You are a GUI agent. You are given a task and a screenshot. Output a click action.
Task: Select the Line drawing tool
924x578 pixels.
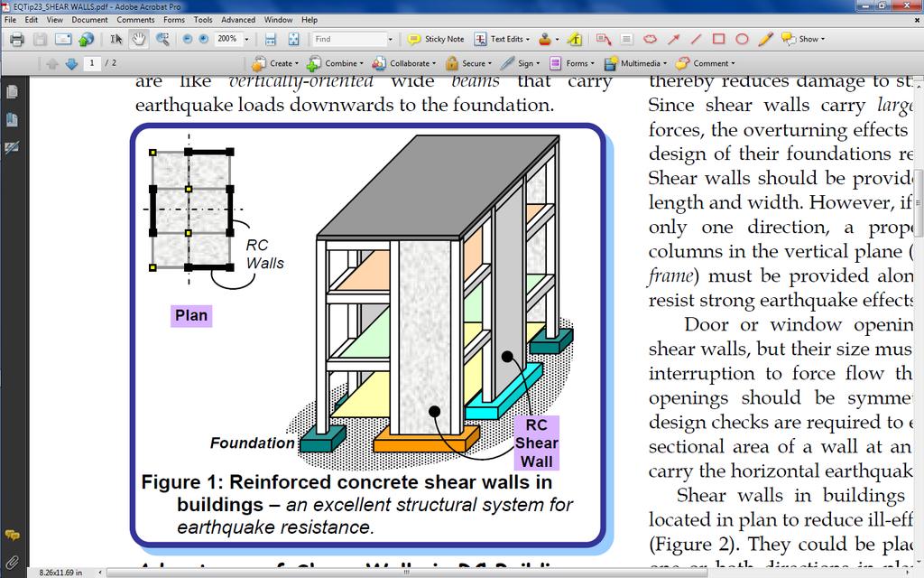pos(696,40)
